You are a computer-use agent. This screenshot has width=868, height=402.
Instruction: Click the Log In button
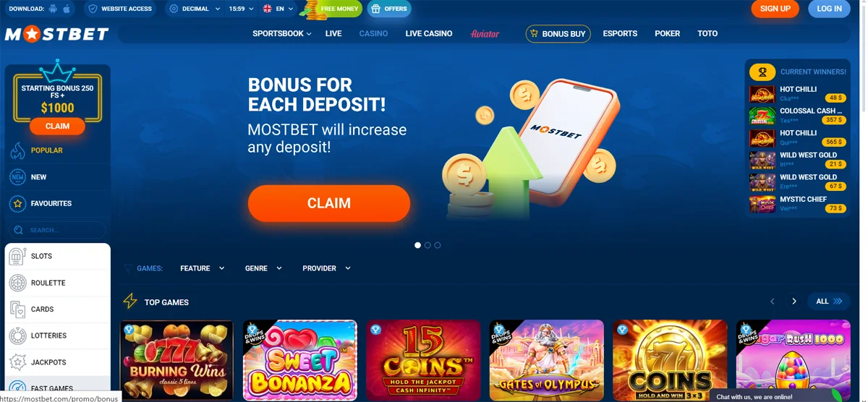(x=829, y=9)
